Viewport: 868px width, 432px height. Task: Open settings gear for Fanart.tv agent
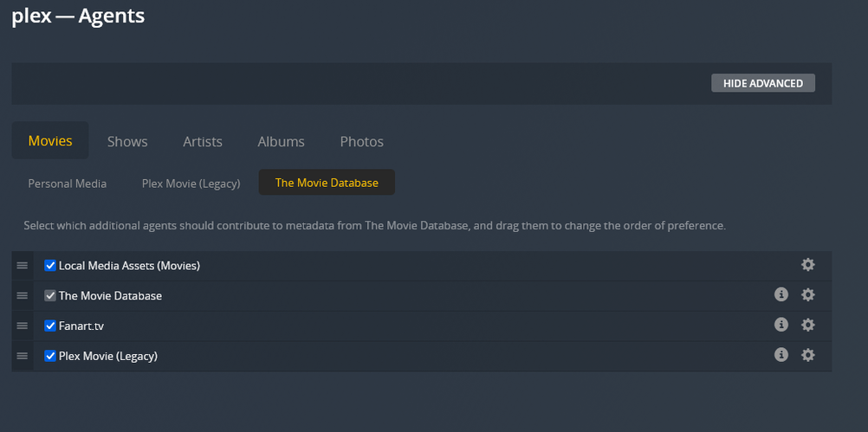tap(808, 325)
